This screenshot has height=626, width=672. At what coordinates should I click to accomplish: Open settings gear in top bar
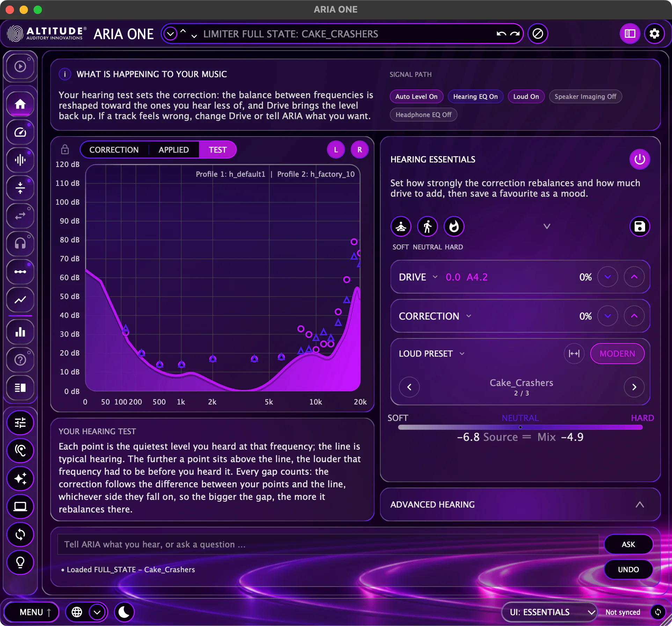click(x=654, y=34)
